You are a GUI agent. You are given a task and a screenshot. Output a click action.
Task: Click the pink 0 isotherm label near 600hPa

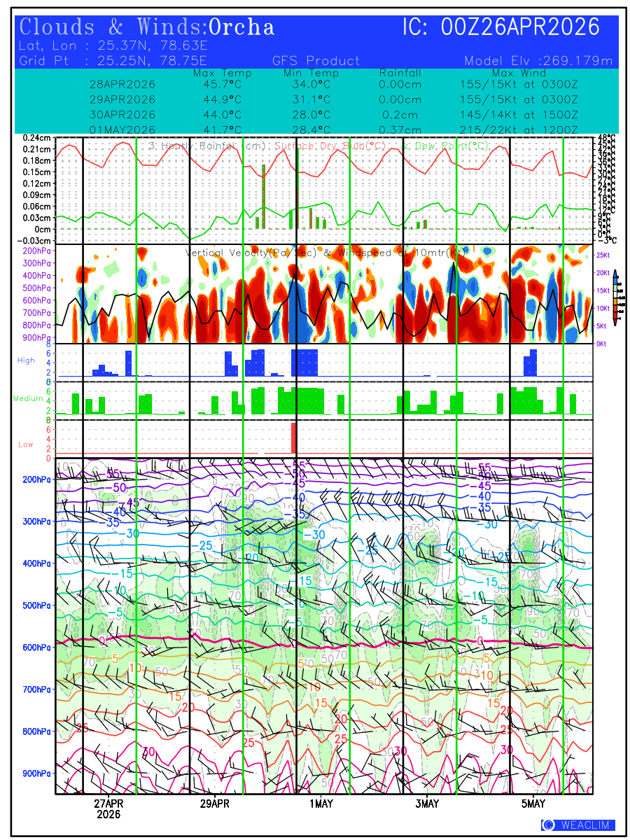102,640
